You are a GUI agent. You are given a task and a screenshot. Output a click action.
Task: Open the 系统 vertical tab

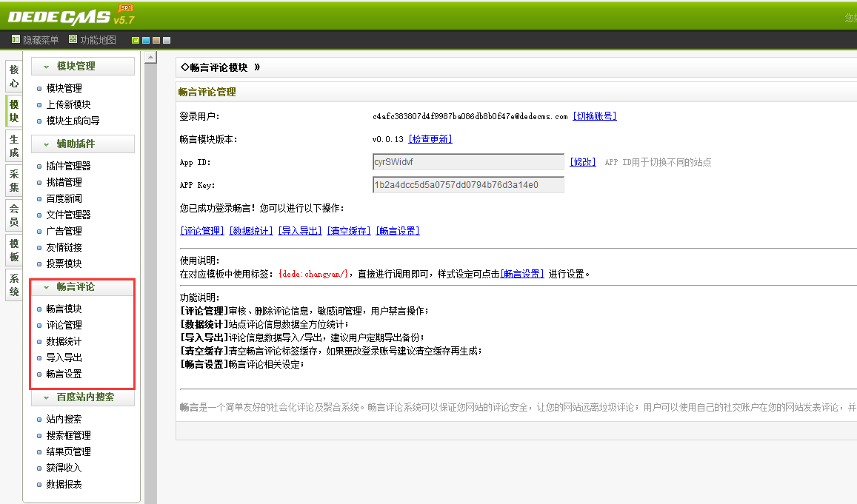[x=13, y=285]
